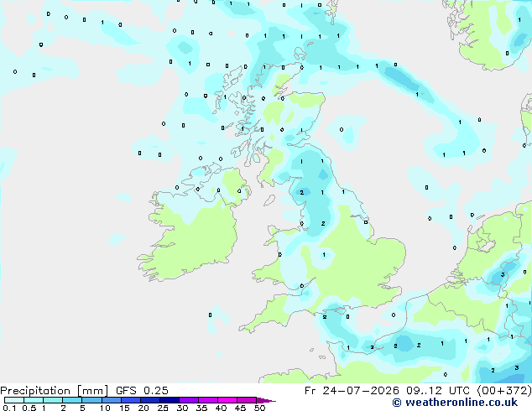Image resolution: width=532 pixels, height=411 pixels.
Task: Click the '15' legend scale label
Action: click(124, 408)
